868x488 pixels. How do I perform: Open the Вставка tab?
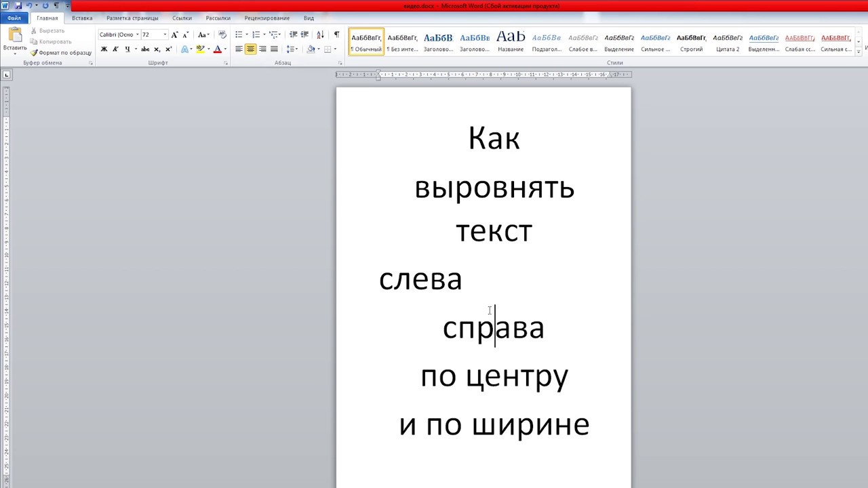pyautogui.click(x=82, y=18)
